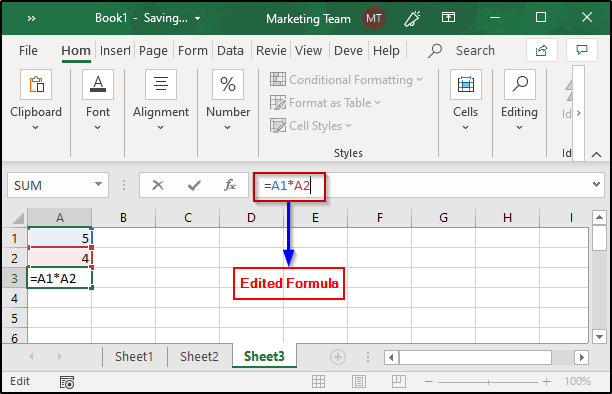Screen dimensions: 612x394
Task: Open Ribbon Display Options icon
Action: (x=448, y=18)
